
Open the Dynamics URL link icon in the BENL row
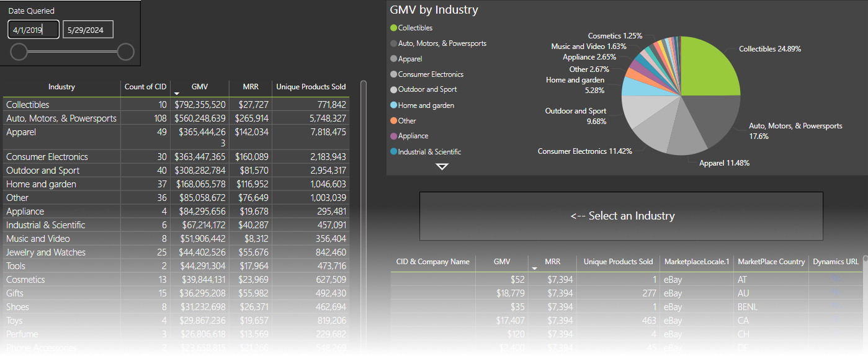[x=836, y=307]
